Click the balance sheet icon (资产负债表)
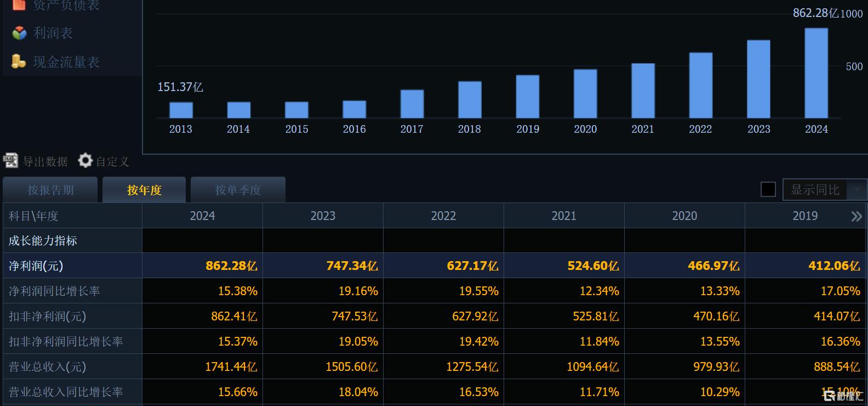Screen dimensions: 868x406 coord(19,4)
